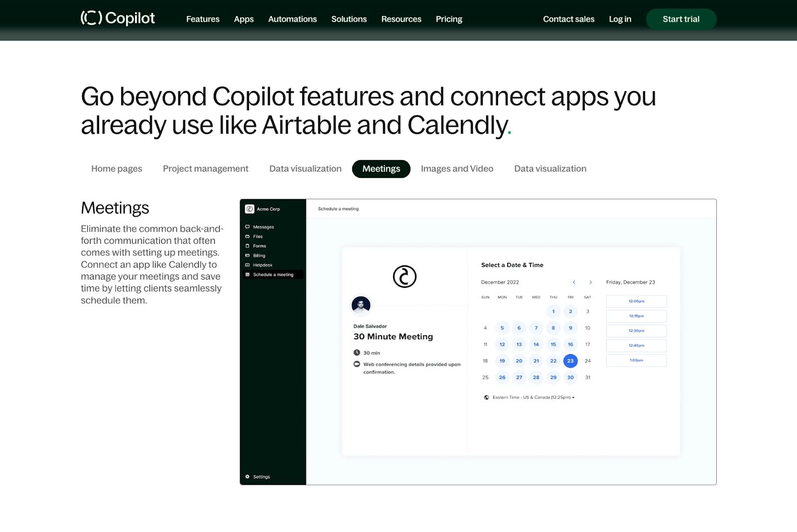
Task: Click the Settings gear icon
Action: 248,477
